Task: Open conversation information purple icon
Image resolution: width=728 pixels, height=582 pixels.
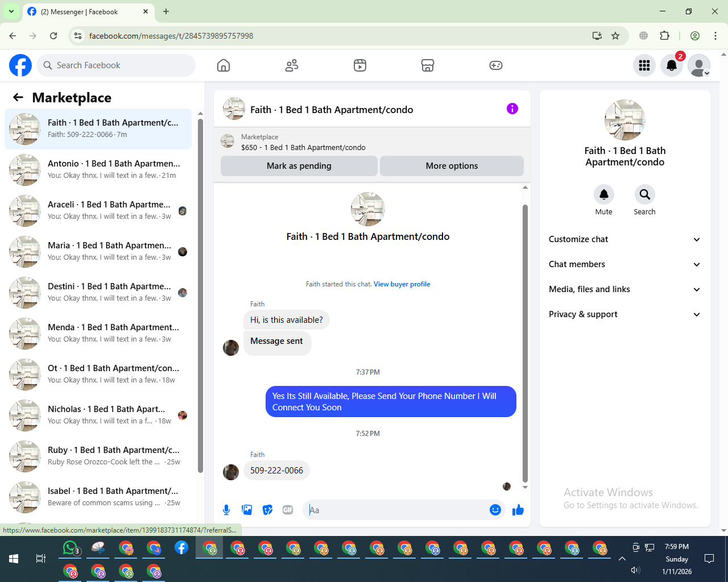Action: pos(512,109)
